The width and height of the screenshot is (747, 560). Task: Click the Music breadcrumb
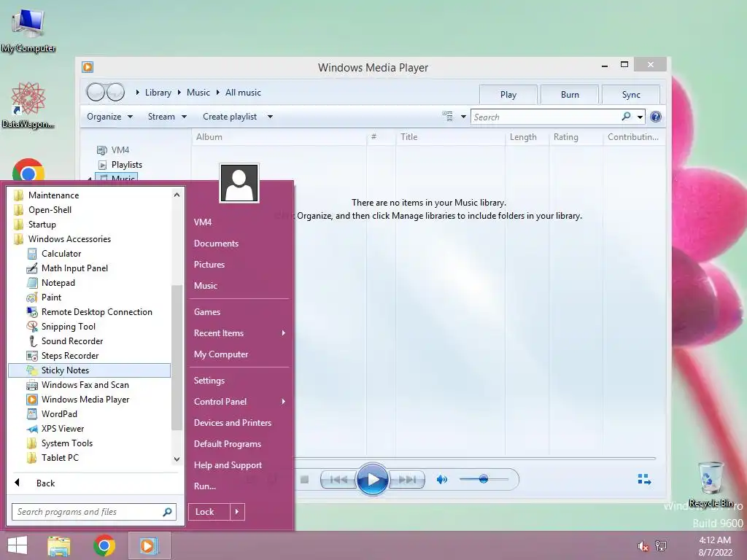[x=198, y=93]
